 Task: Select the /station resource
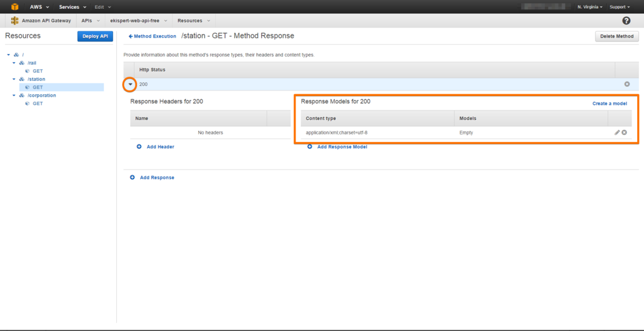point(36,79)
